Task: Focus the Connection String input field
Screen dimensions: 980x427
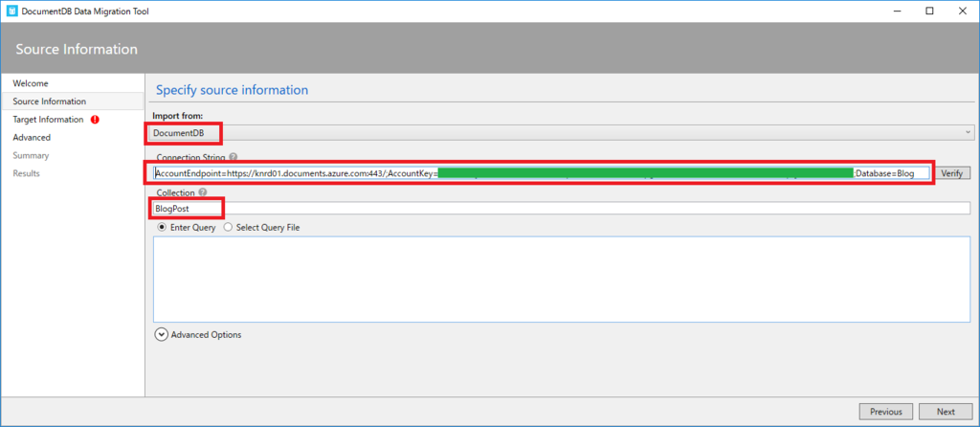Action: click(542, 173)
